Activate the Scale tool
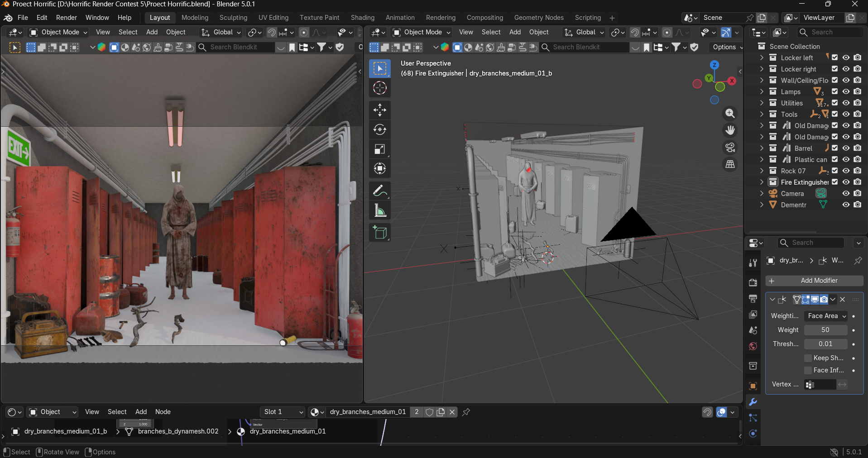The height and width of the screenshot is (458, 868). point(379,149)
